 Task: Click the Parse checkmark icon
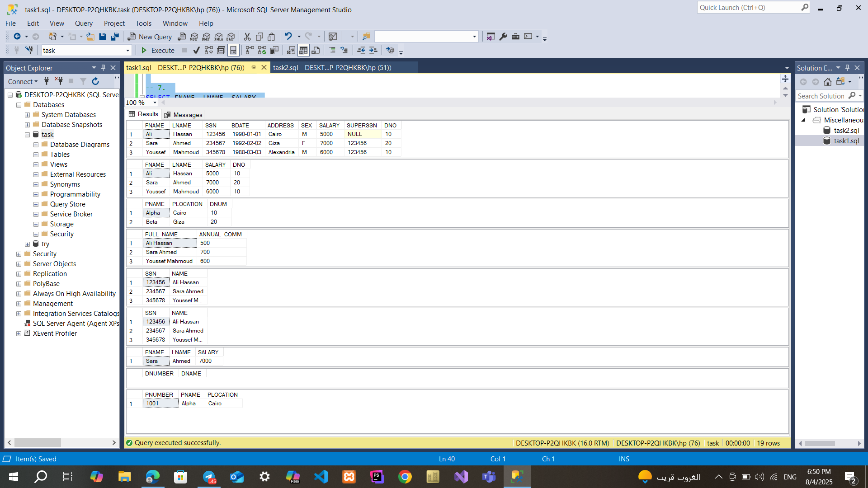click(196, 50)
